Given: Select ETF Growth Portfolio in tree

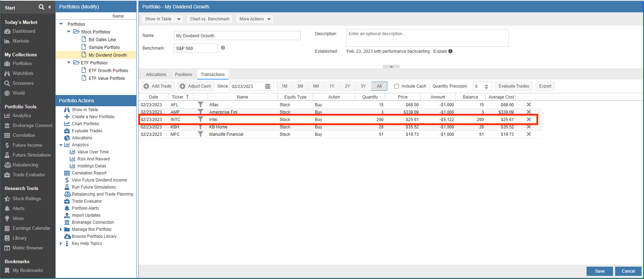Looking at the screenshot, I should point(108,71).
